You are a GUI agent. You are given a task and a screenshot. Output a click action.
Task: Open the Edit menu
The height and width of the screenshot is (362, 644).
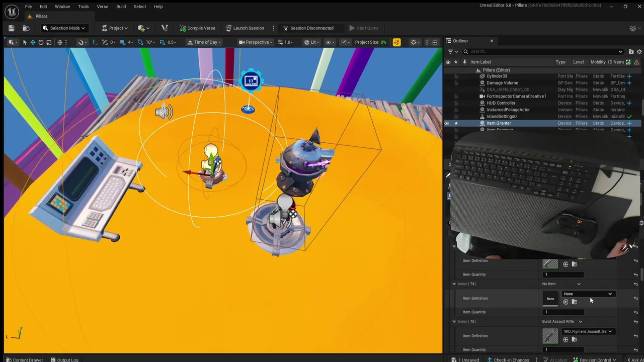[x=43, y=7]
